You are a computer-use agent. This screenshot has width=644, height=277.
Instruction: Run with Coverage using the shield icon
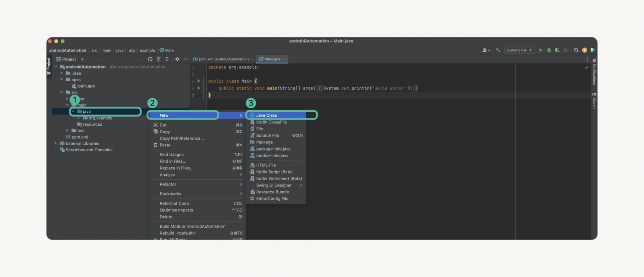[557, 50]
